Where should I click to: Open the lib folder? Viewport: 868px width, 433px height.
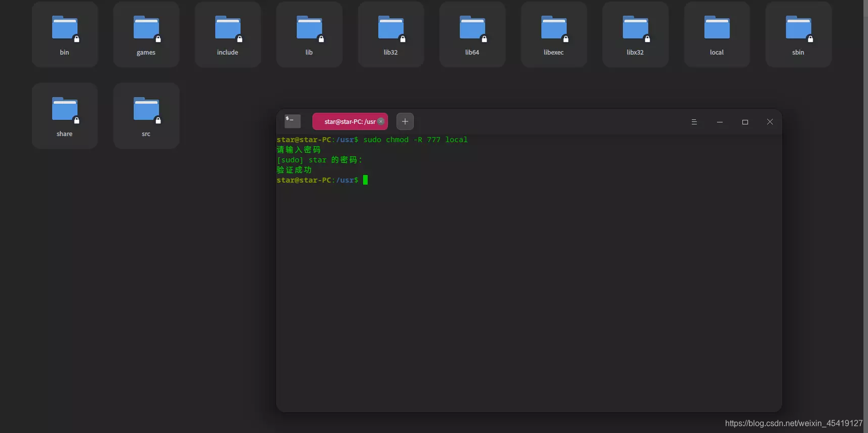point(309,34)
